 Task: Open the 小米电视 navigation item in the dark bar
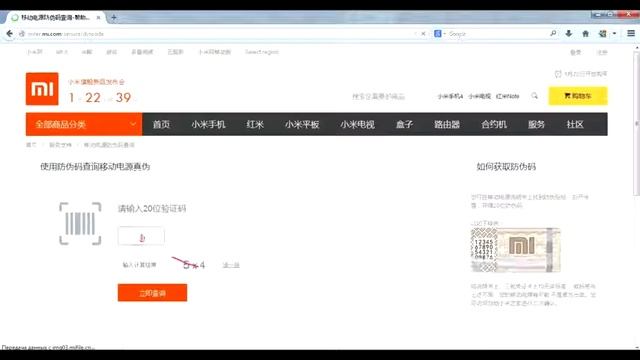pos(358,124)
